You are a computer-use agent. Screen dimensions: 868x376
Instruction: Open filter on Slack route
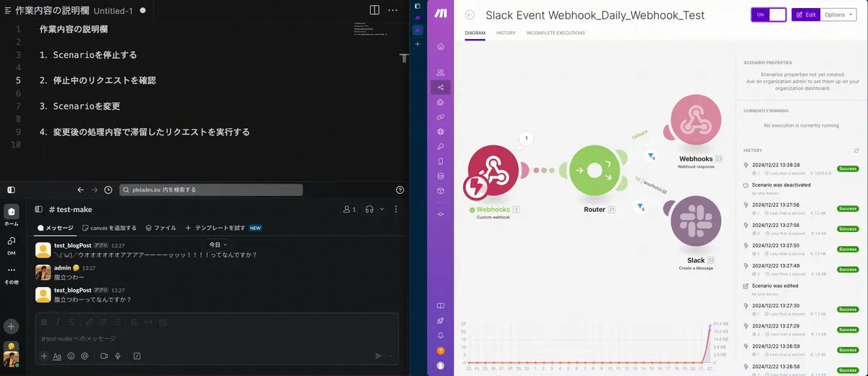coord(642,208)
